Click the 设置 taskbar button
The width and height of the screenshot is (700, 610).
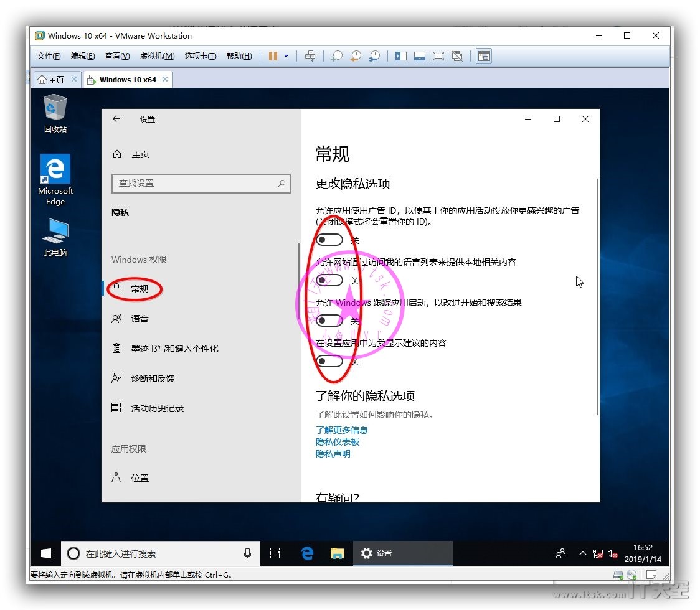point(403,553)
